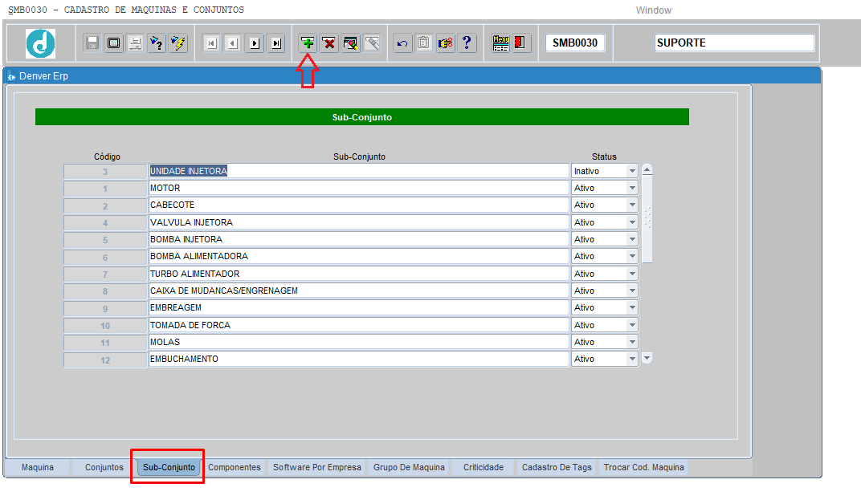
Task: Click the SMB0030 program code field
Action: (575, 43)
